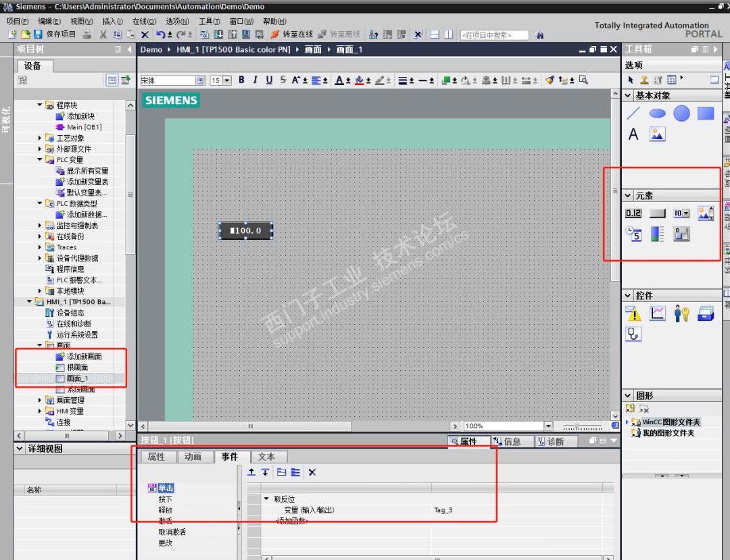The width and height of the screenshot is (730, 560).
Task: Switch to the 动画 tab
Action: tap(193, 457)
